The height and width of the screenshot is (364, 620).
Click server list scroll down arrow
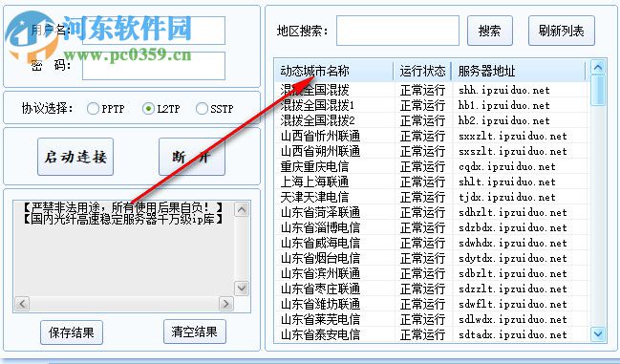[x=598, y=334]
